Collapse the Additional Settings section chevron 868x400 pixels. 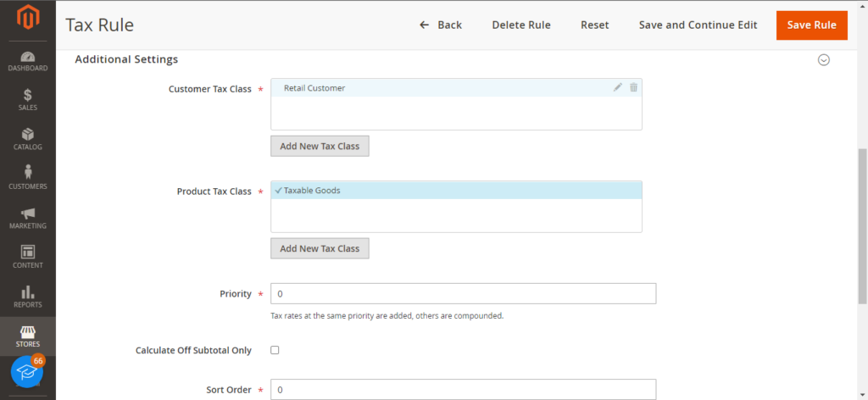tap(824, 60)
